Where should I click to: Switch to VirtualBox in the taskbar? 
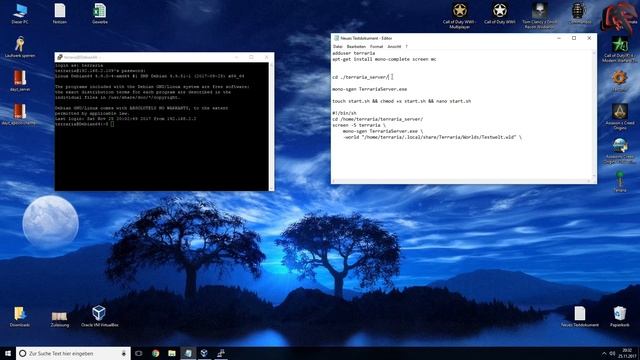(x=204, y=353)
